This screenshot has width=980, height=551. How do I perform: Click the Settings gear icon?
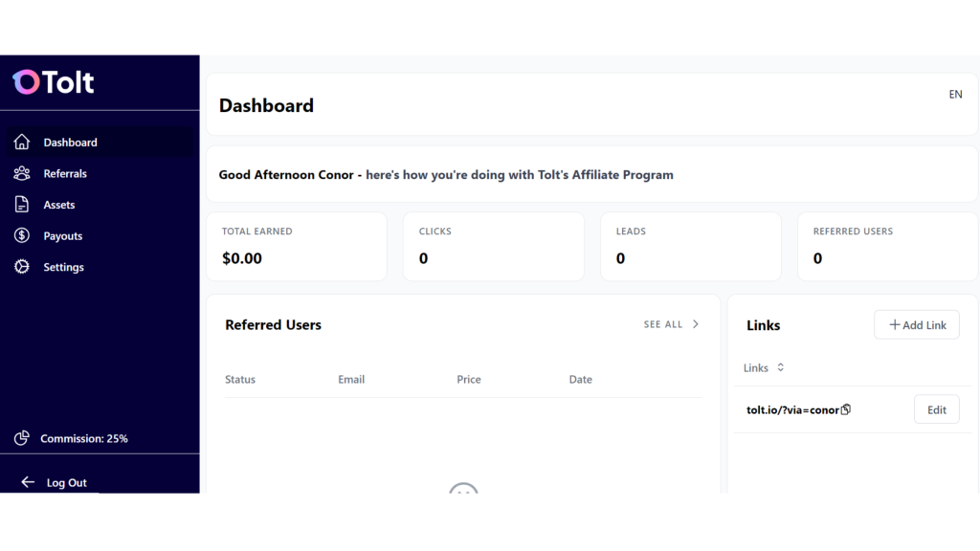pyautogui.click(x=22, y=267)
